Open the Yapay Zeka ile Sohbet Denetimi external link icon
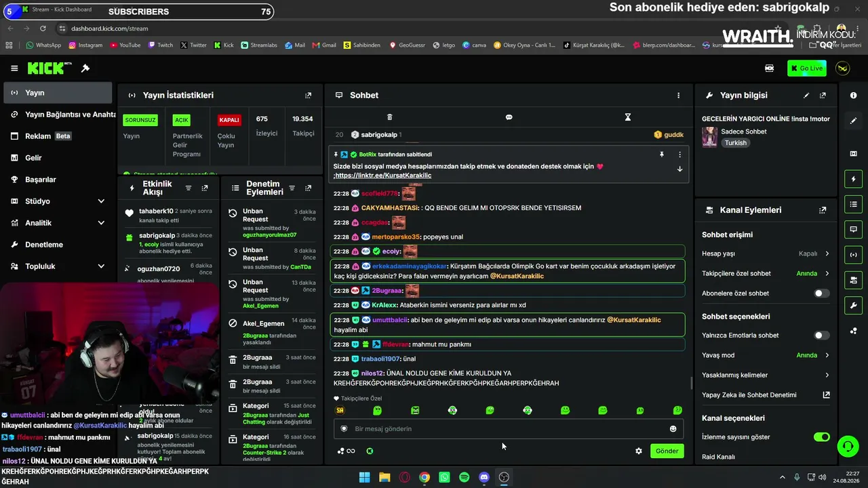The height and width of the screenshot is (488, 868). (x=826, y=395)
